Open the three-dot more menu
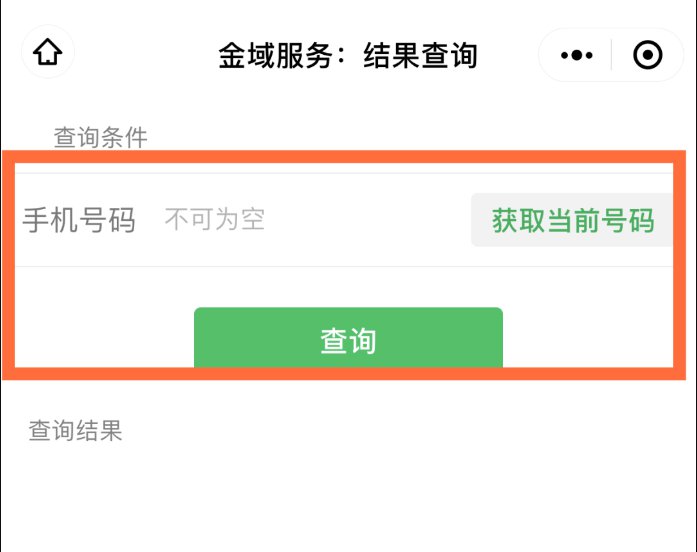The image size is (697, 552). 577,55
